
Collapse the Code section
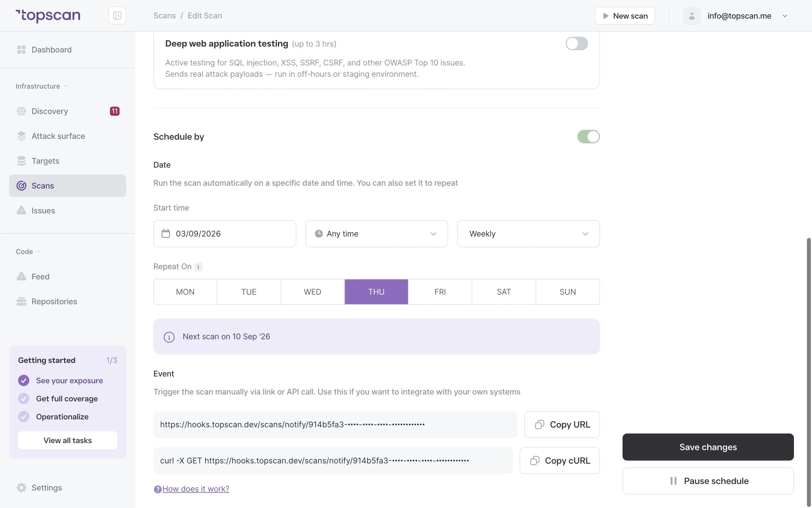(x=28, y=252)
